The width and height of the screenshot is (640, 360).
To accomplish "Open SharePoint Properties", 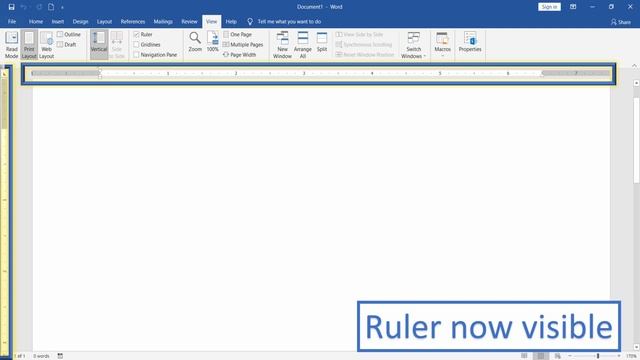I will pyautogui.click(x=470, y=42).
